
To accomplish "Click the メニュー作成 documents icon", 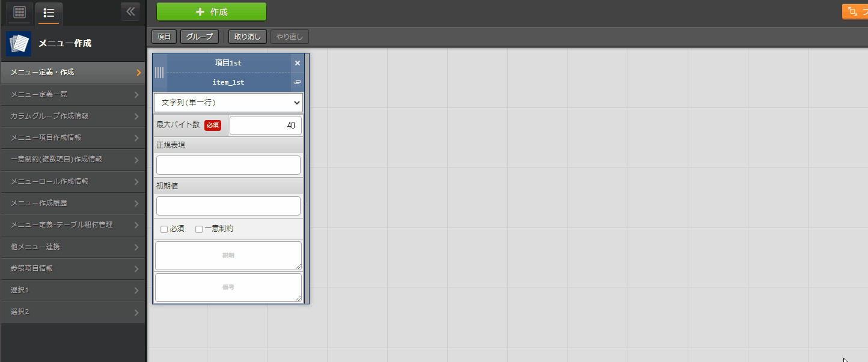I will (19, 44).
